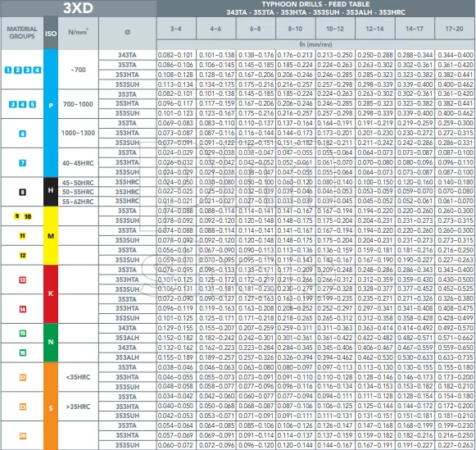This screenshot has width=476, height=450.
Task: Select material group badge 5
Action: click(32, 104)
